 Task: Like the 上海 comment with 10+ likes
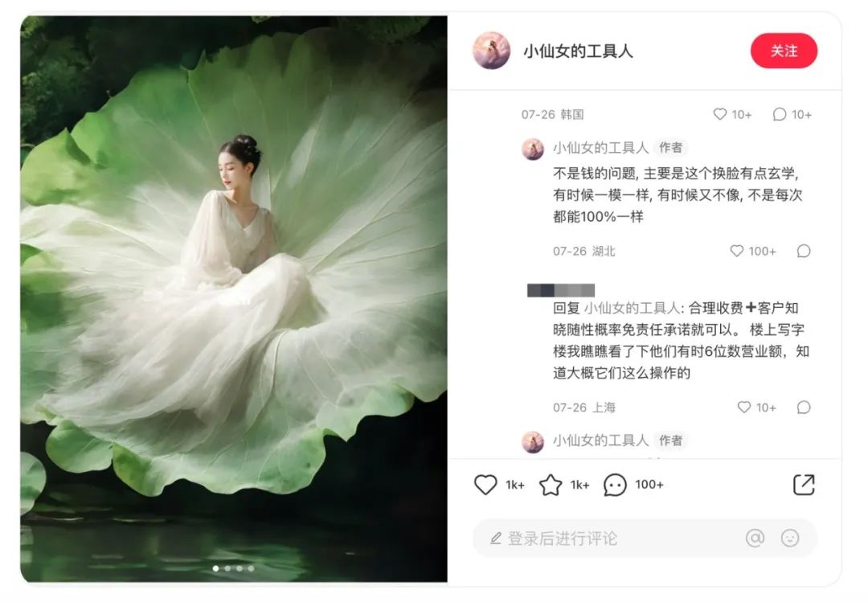[744, 407]
